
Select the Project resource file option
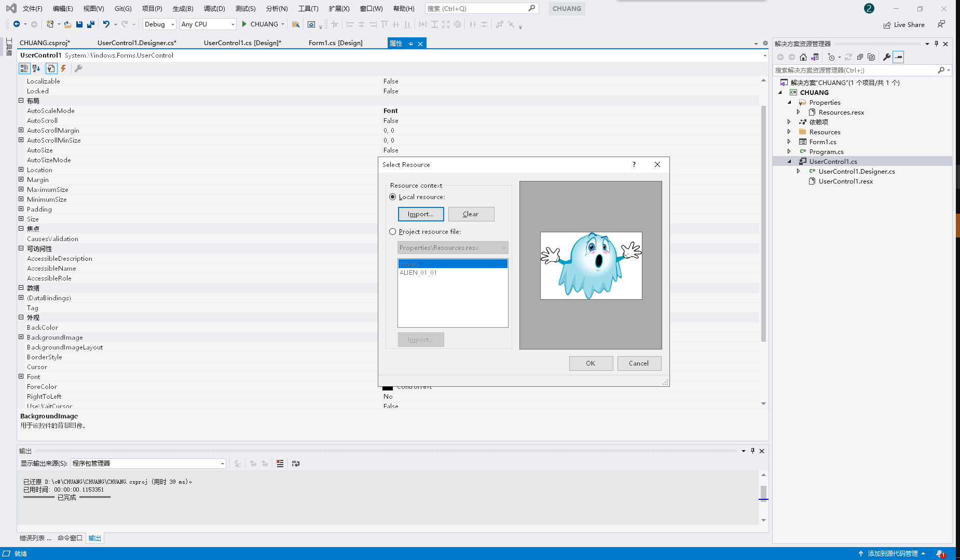tap(393, 231)
